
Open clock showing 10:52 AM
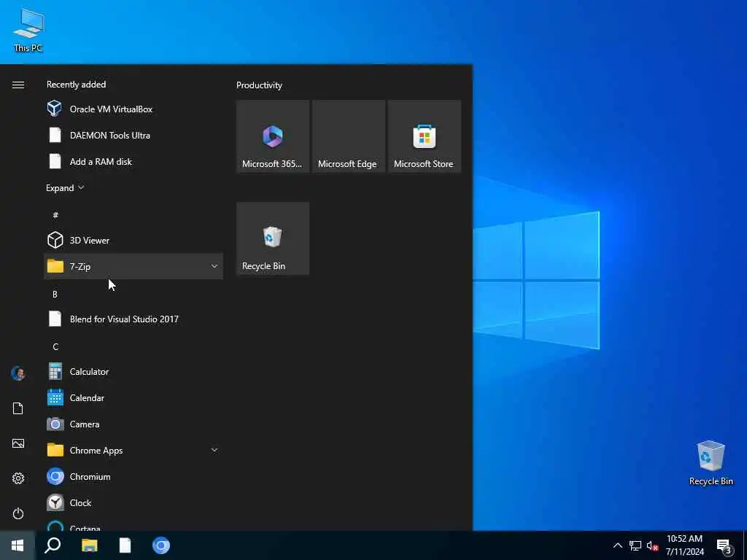[x=684, y=545]
